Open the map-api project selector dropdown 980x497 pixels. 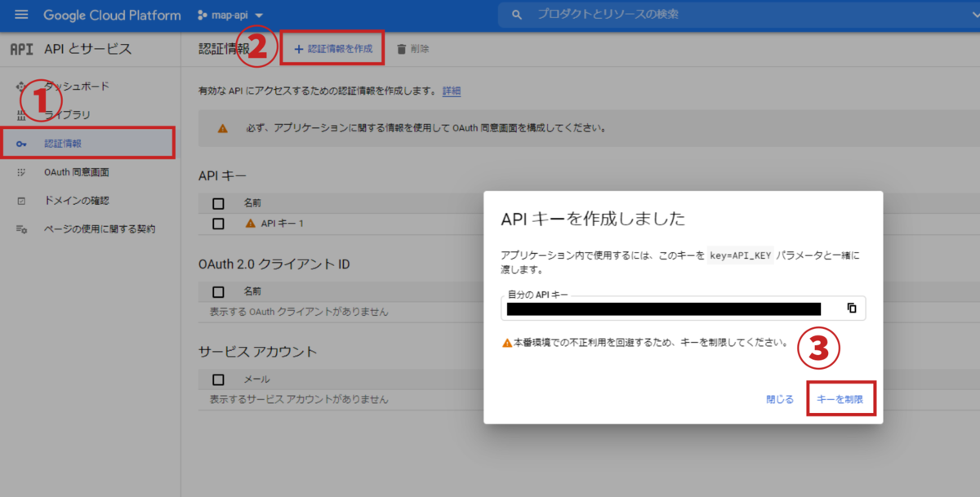[x=231, y=16]
